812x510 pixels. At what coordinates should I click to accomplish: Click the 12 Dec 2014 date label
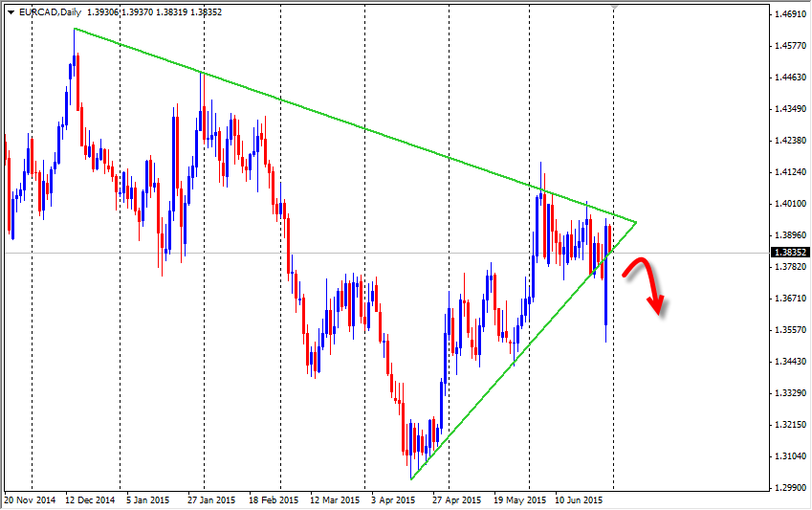90,500
